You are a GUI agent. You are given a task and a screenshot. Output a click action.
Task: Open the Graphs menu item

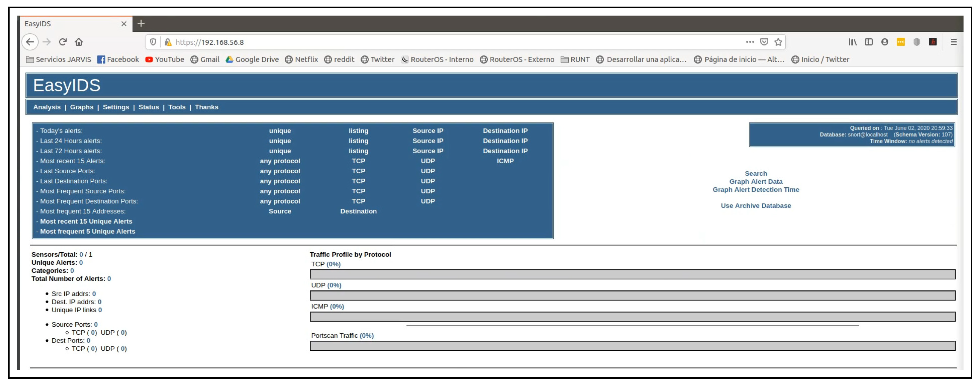pyautogui.click(x=81, y=107)
